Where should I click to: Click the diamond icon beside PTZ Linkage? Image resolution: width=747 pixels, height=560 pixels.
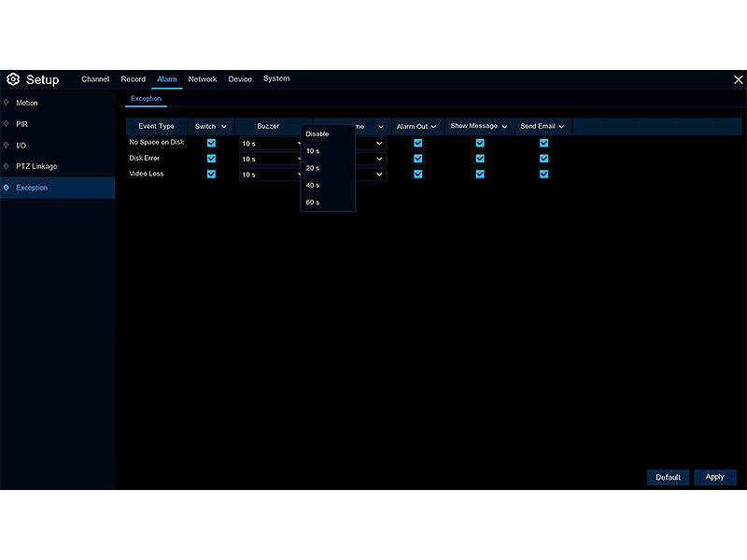pos(7,166)
